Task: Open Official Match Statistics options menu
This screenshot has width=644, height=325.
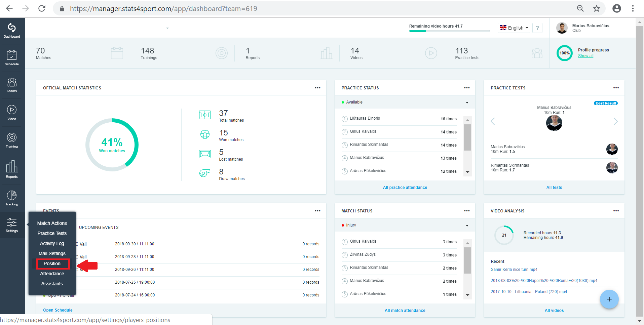Action: click(x=317, y=88)
